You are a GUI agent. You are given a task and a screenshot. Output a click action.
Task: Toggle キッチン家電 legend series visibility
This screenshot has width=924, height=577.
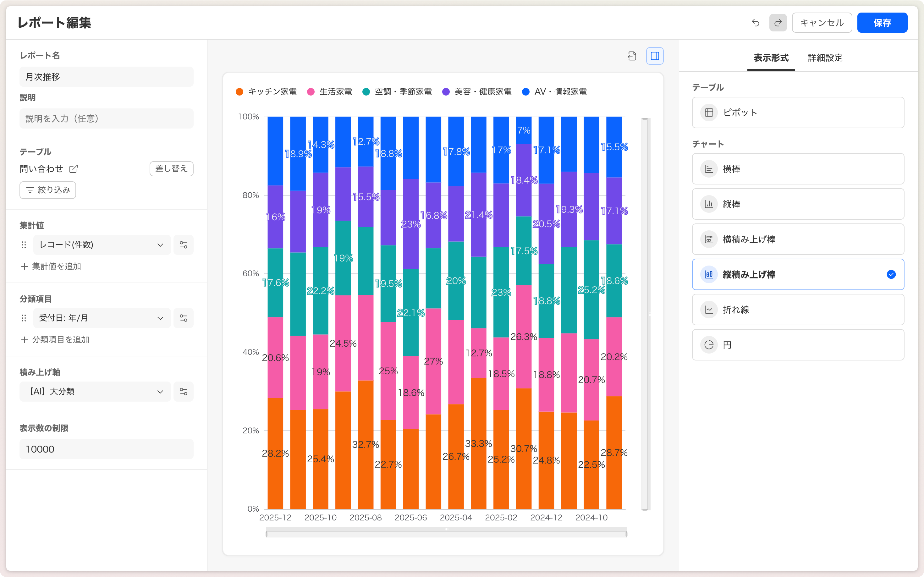tap(267, 91)
